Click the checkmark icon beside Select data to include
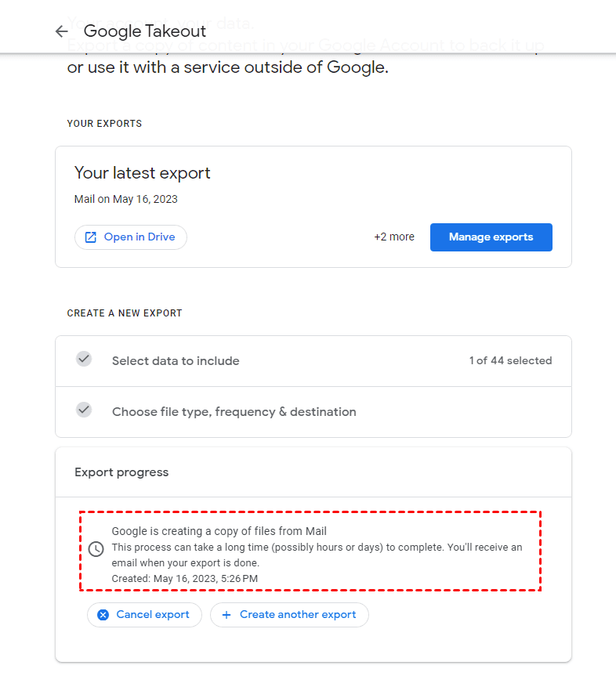 click(84, 359)
